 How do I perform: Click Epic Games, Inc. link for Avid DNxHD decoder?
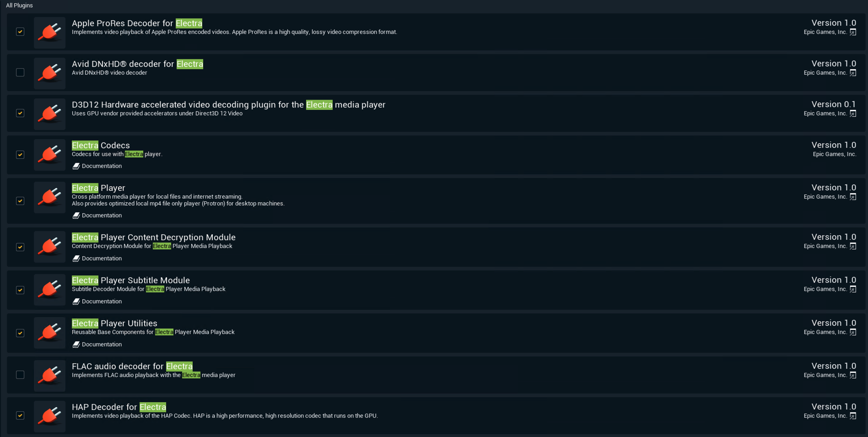(x=825, y=73)
